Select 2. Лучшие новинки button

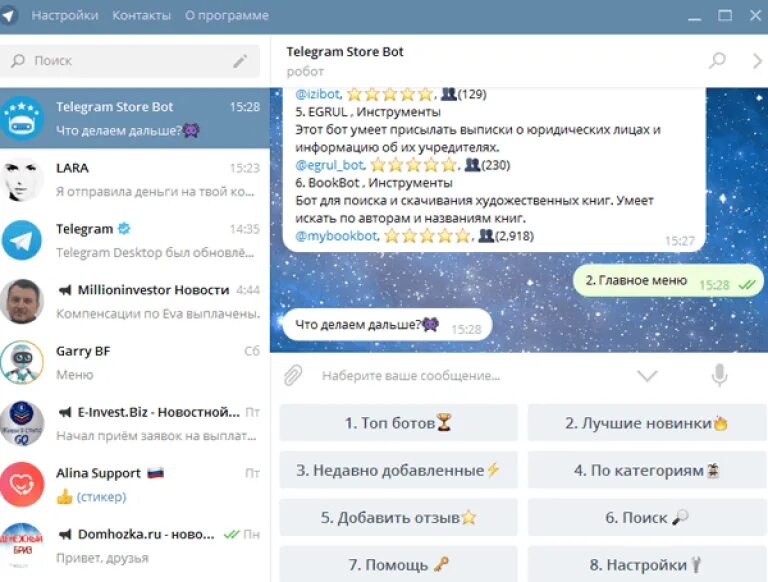647,423
